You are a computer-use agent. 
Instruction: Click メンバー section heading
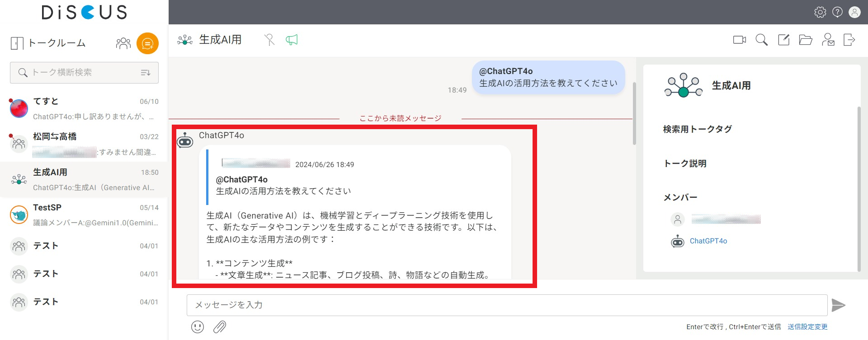click(x=680, y=197)
